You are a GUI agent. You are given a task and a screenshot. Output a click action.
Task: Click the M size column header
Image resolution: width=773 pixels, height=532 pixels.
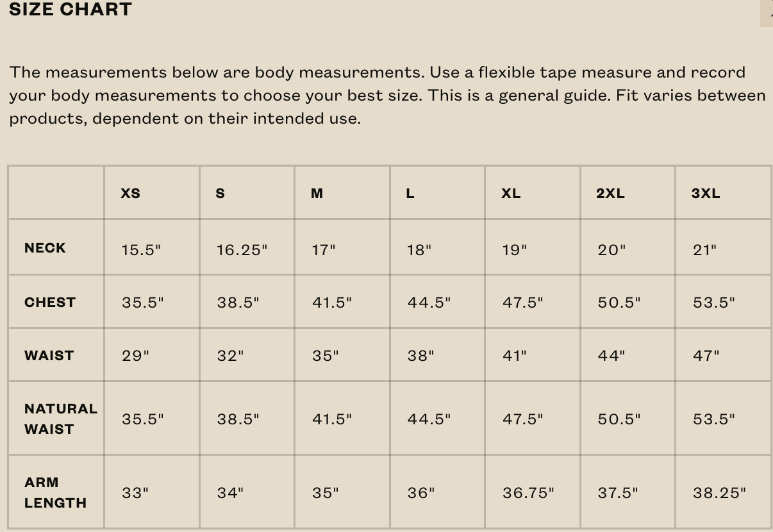[x=317, y=194]
